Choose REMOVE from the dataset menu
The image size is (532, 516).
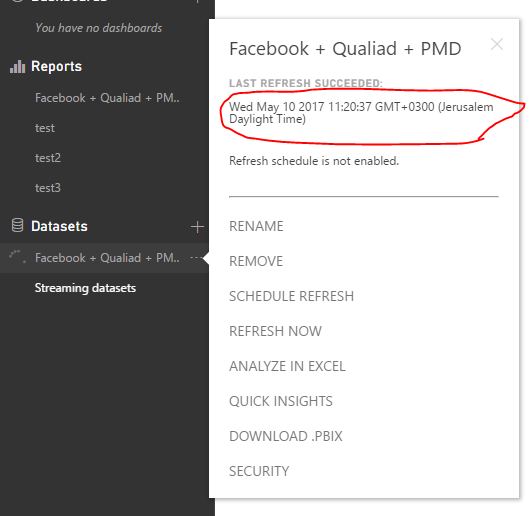coord(256,261)
